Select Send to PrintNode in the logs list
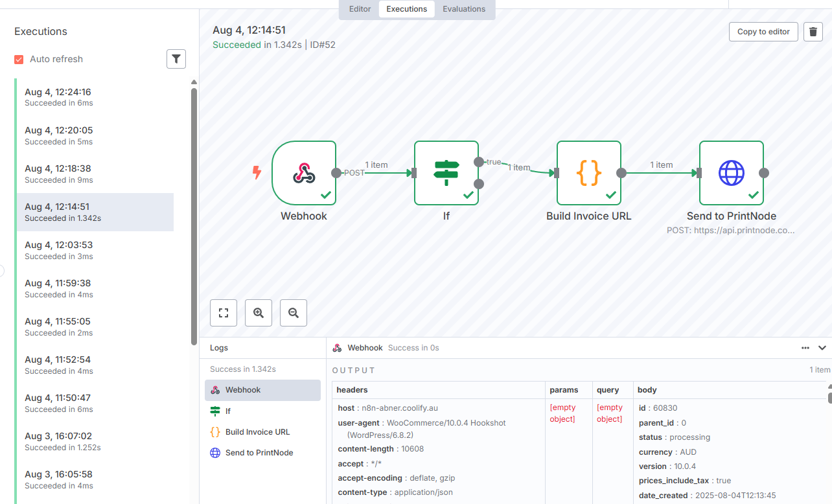Image resolution: width=832 pixels, height=504 pixels. coord(259,453)
